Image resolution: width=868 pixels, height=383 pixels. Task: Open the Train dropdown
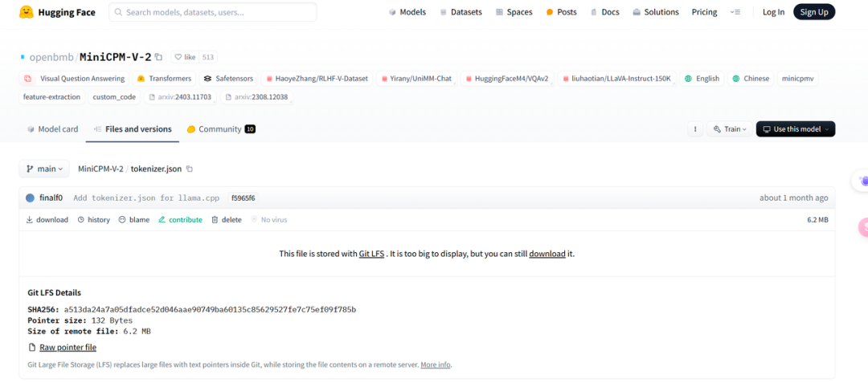click(731, 129)
